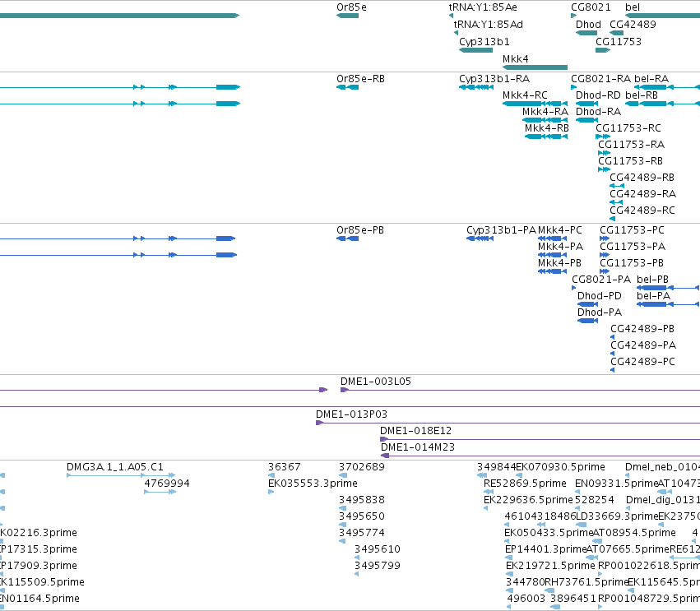Image resolution: width=700 pixels, height=611 pixels.
Task: Click the CG8021-RA transcript label
Action: 601,79
